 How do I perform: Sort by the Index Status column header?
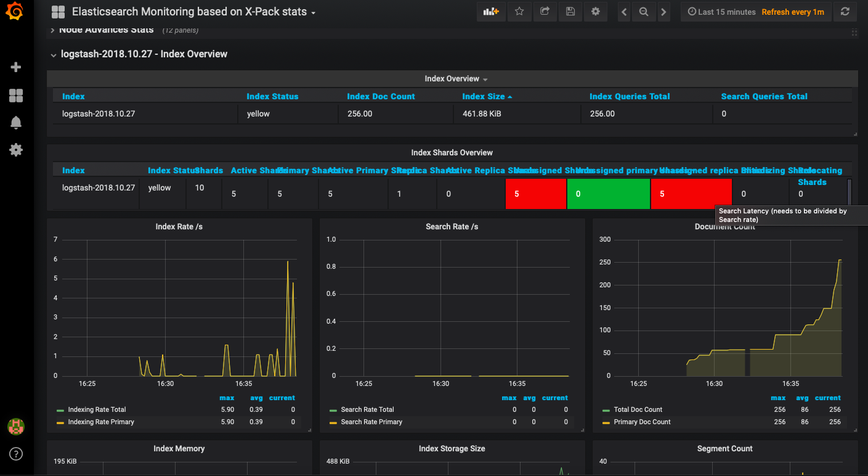pos(272,96)
